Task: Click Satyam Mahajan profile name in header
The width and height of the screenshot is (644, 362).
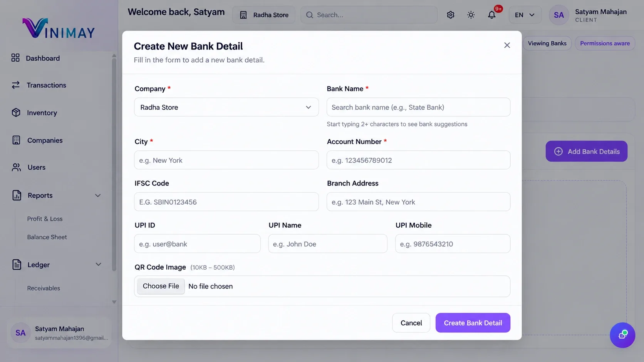Action: 600,12
